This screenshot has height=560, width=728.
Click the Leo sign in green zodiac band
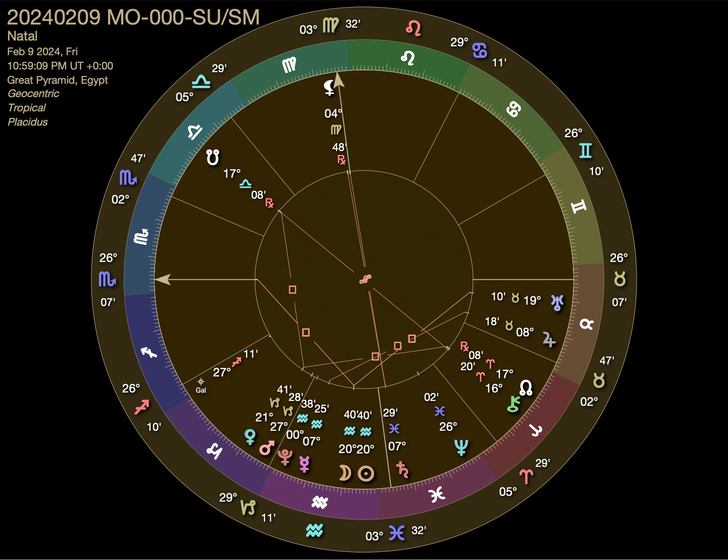[x=408, y=58]
